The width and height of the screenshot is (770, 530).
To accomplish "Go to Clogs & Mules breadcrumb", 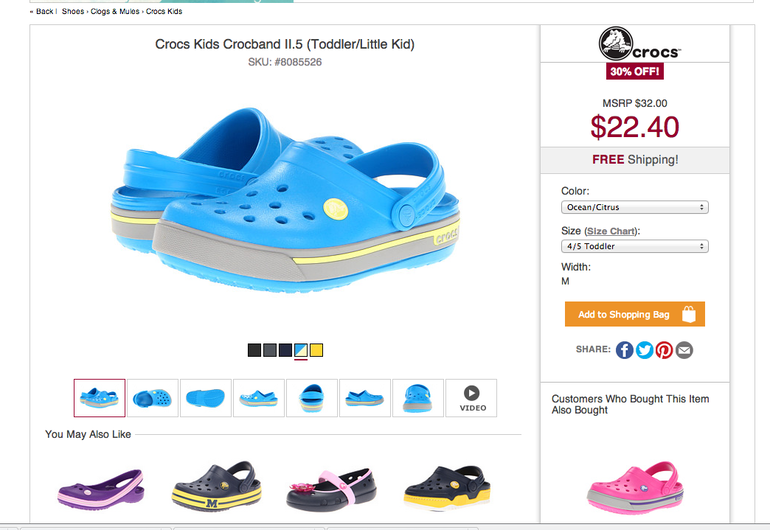I will pos(115,11).
